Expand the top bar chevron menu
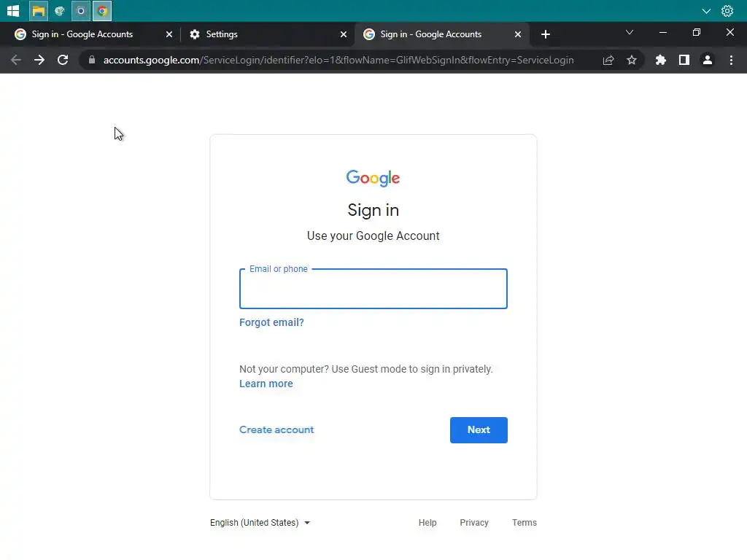Viewport: 747px width, 560px height. (x=706, y=11)
